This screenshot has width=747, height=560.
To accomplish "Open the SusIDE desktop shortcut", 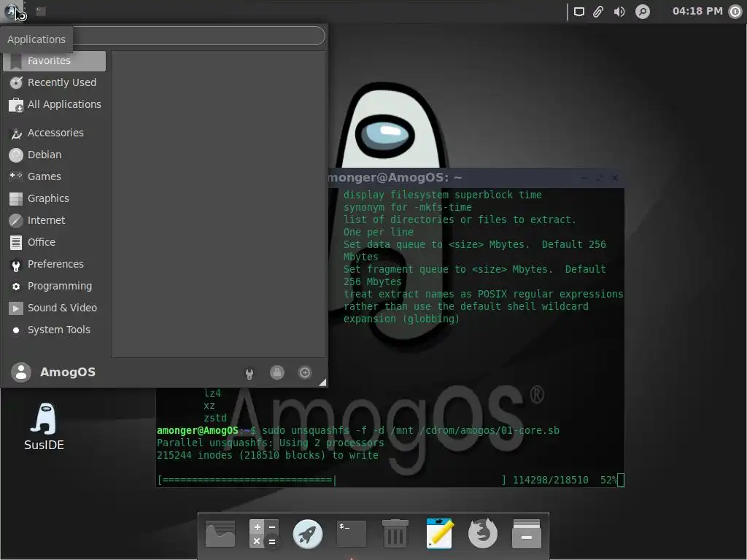I will [x=44, y=427].
